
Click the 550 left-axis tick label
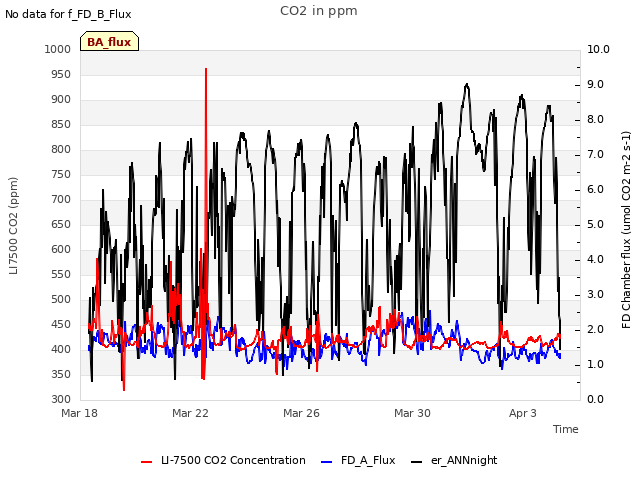coord(61,274)
